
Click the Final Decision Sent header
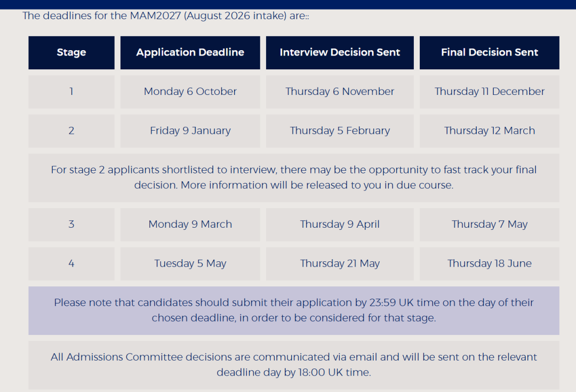[x=489, y=52]
